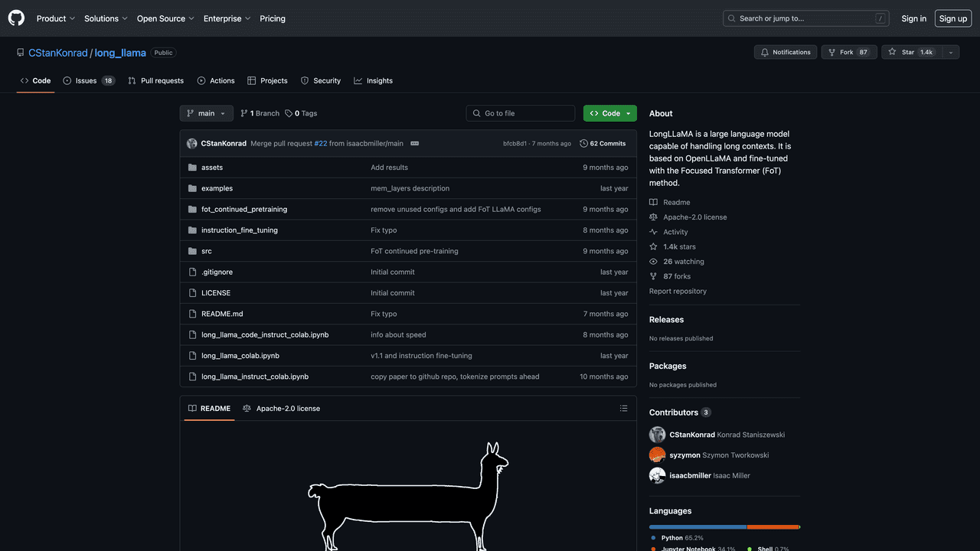Open the assets folder
This screenshot has height=551, width=980.
click(212, 168)
